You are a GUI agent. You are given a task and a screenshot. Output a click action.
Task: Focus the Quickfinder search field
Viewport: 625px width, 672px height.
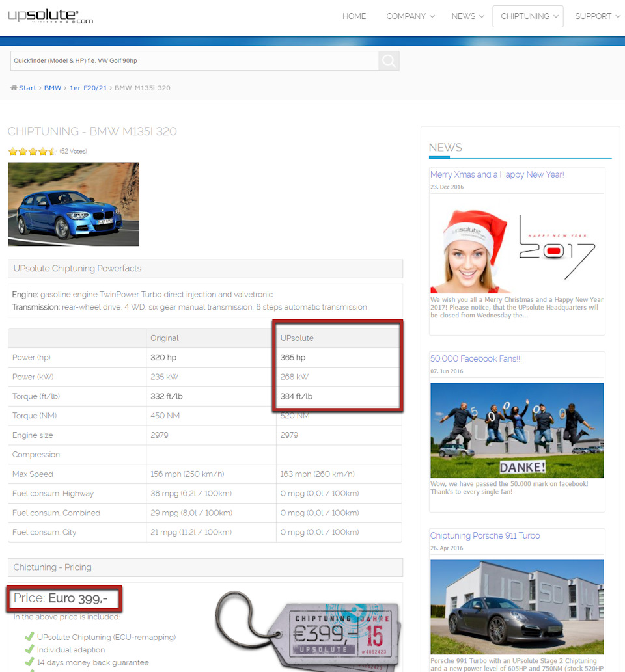click(195, 61)
